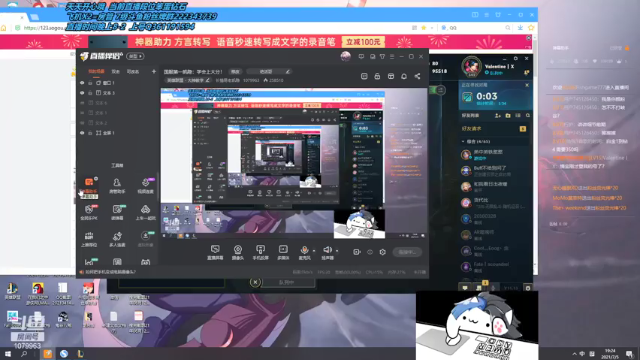Open League client settings gear at bottom
Screen dimensions: 640x360
(528, 288)
